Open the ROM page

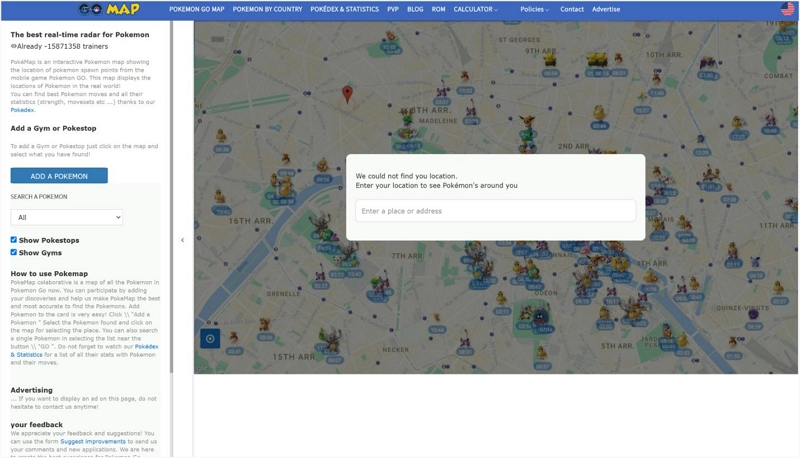click(x=438, y=9)
